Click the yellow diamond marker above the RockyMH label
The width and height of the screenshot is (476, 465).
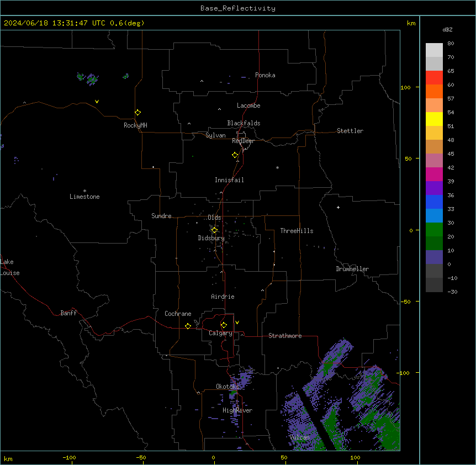[137, 113]
